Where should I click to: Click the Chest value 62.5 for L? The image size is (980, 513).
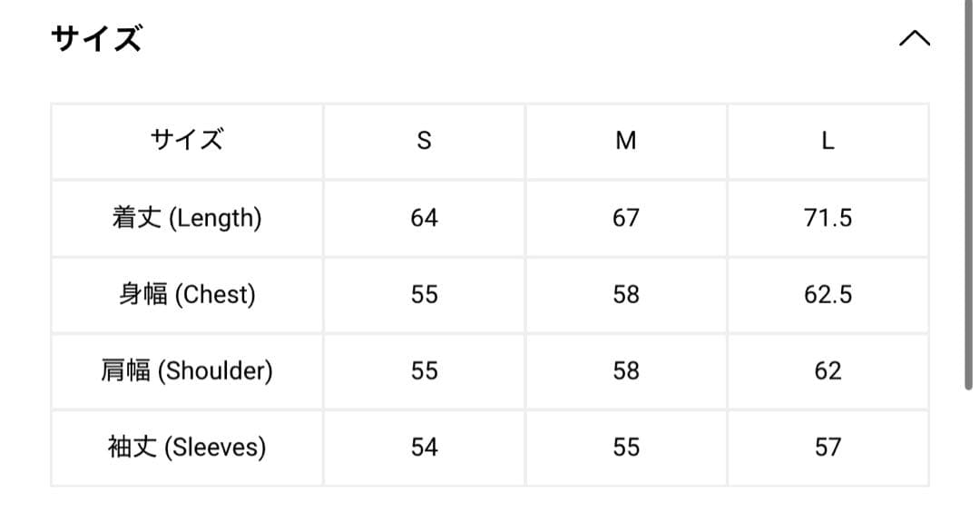pyautogui.click(x=827, y=294)
